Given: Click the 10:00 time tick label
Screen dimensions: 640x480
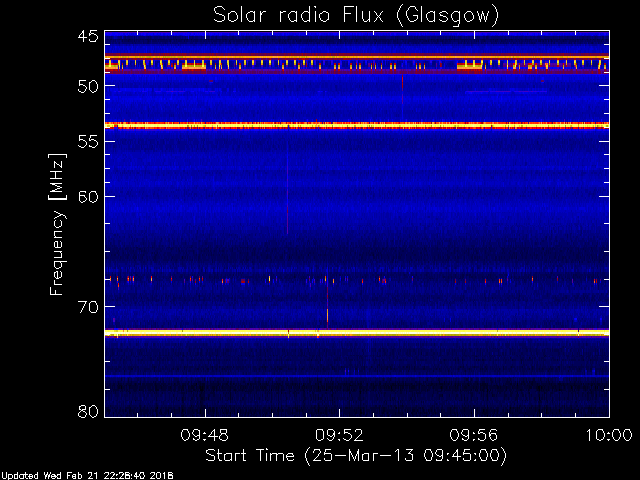Looking at the screenshot, I should pos(609,435).
